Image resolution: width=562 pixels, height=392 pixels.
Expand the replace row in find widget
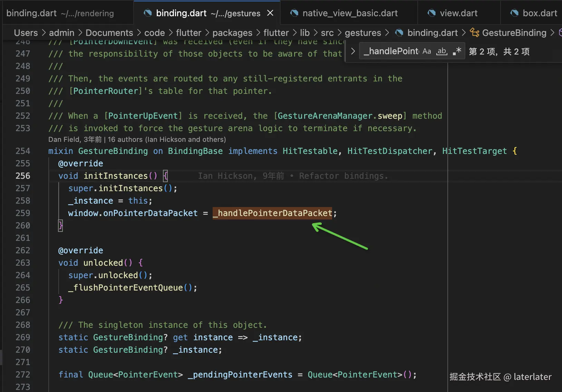coord(353,51)
